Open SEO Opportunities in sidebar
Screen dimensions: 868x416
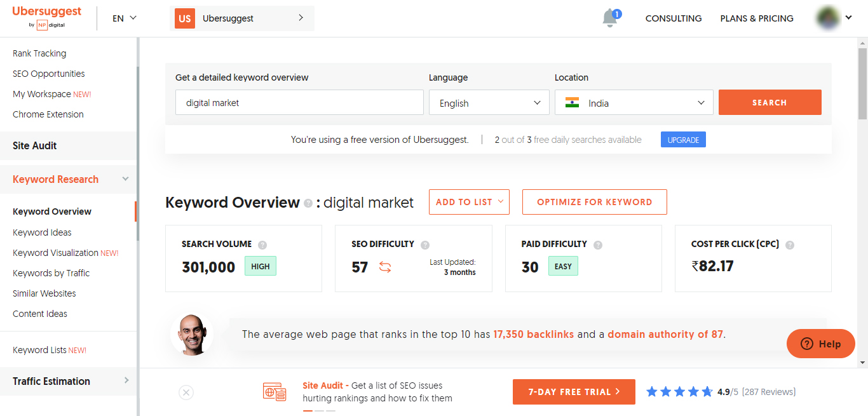pyautogui.click(x=49, y=74)
